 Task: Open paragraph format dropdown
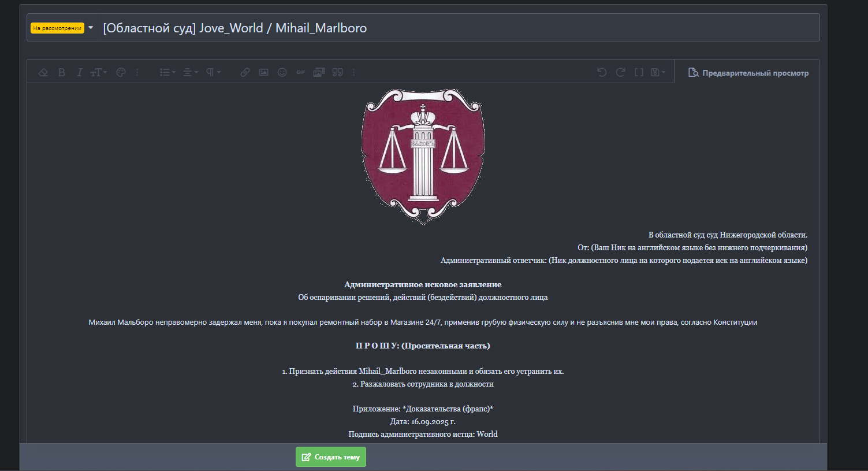pos(213,72)
